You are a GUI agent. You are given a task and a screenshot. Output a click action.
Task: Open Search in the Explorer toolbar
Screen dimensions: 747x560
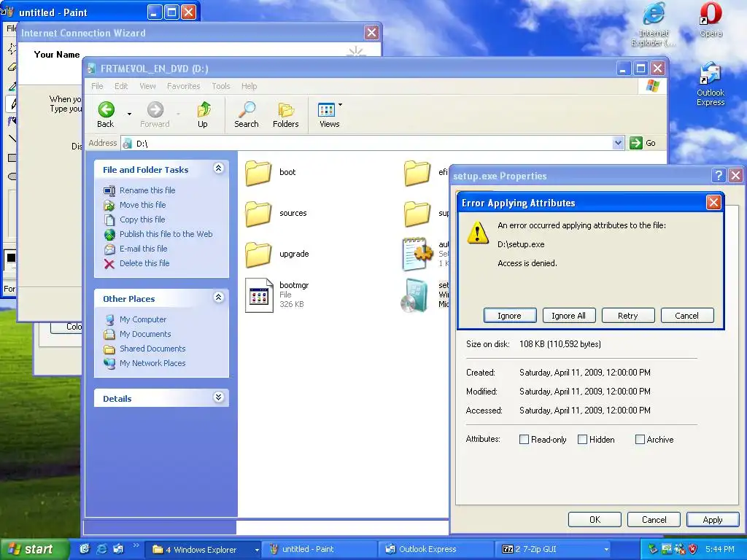pos(247,114)
